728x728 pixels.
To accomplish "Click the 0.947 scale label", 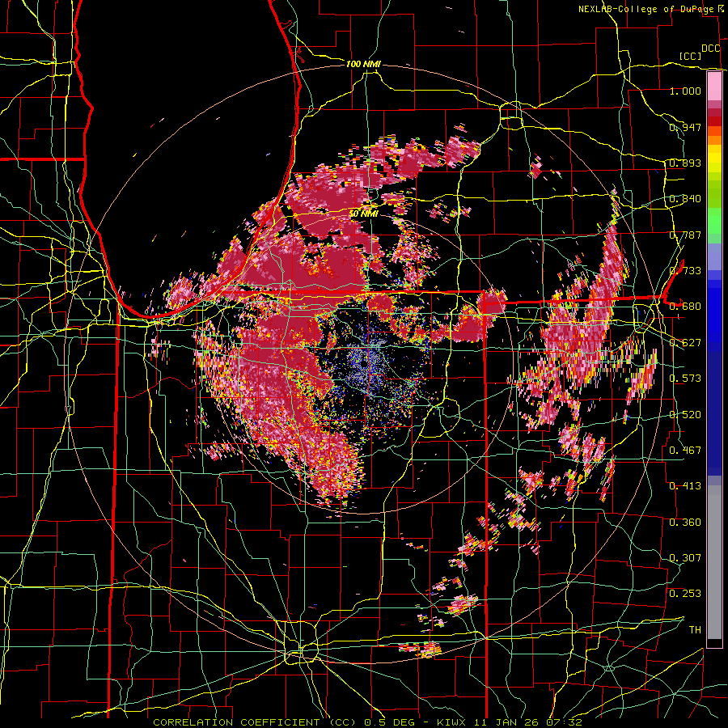I will (x=685, y=127).
